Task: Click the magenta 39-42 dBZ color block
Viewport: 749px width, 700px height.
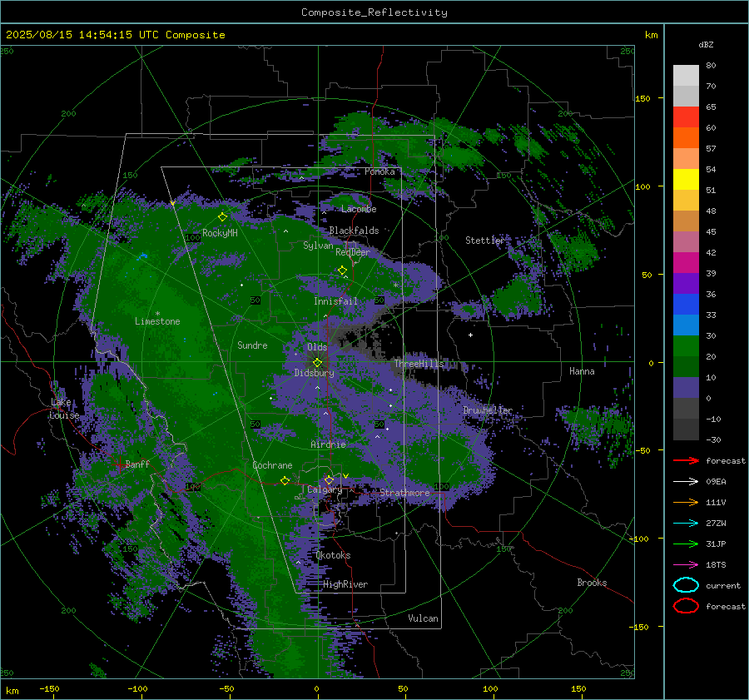Action: (686, 263)
